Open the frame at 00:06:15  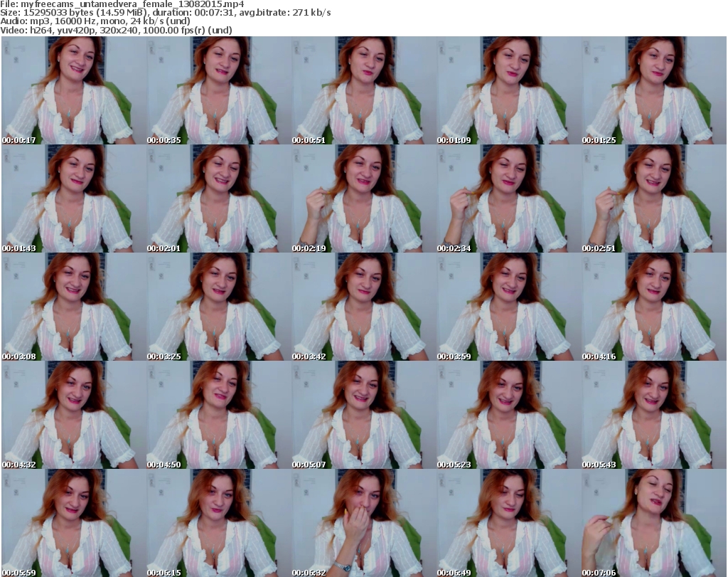219,523
